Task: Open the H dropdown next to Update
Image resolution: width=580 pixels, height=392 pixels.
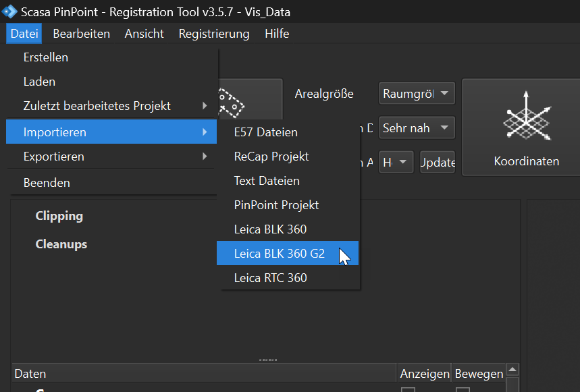Action: click(396, 162)
